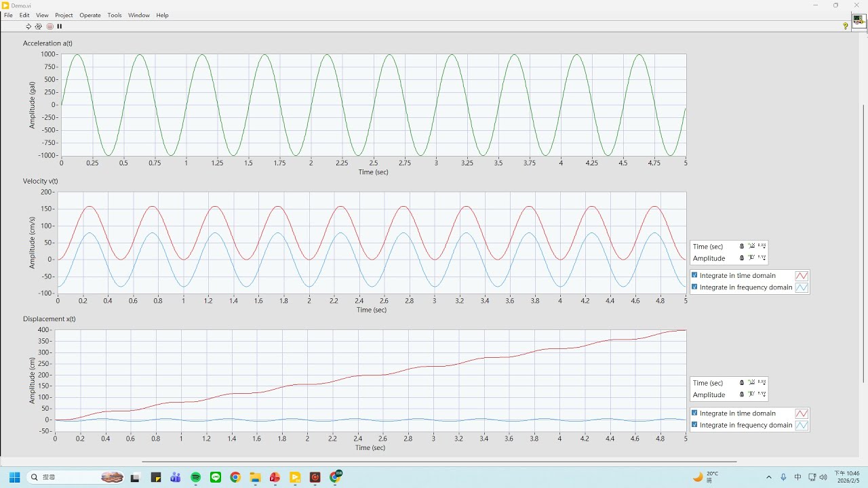This screenshot has height=488, width=868.
Task: Click the Displacement x(t) graph label
Action: (x=50, y=319)
